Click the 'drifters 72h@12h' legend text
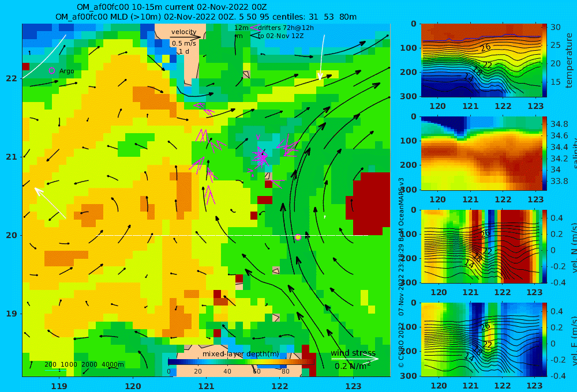This screenshot has height=392, width=577. click(x=286, y=28)
